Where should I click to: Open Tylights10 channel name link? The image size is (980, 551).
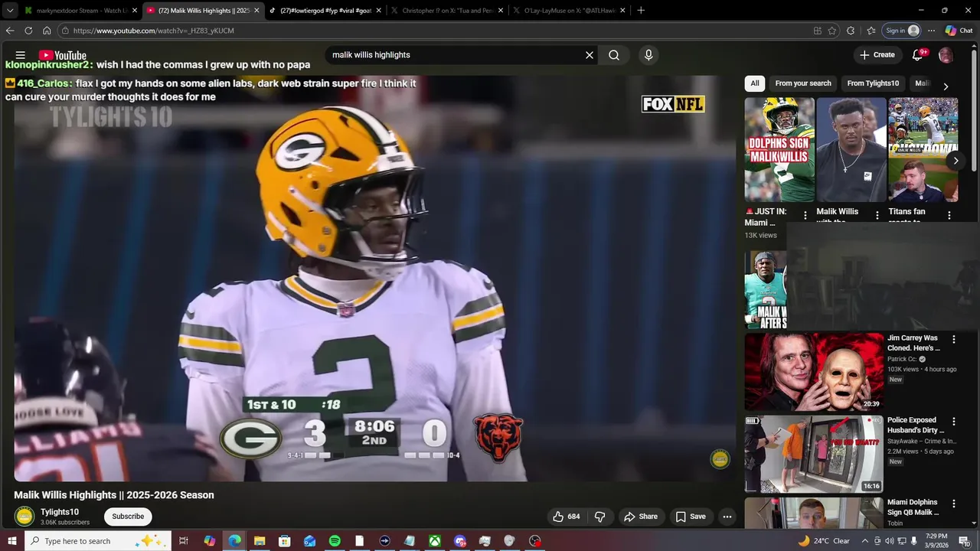click(60, 512)
